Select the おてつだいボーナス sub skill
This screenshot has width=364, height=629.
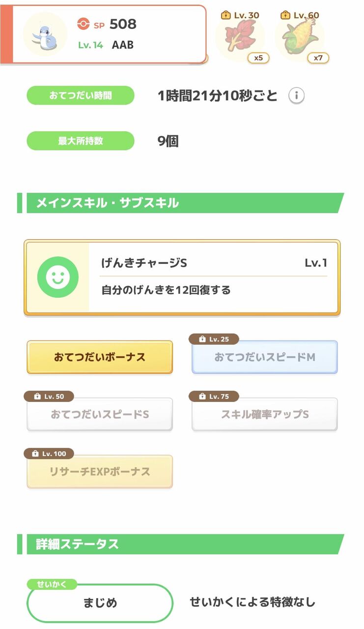(100, 357)
